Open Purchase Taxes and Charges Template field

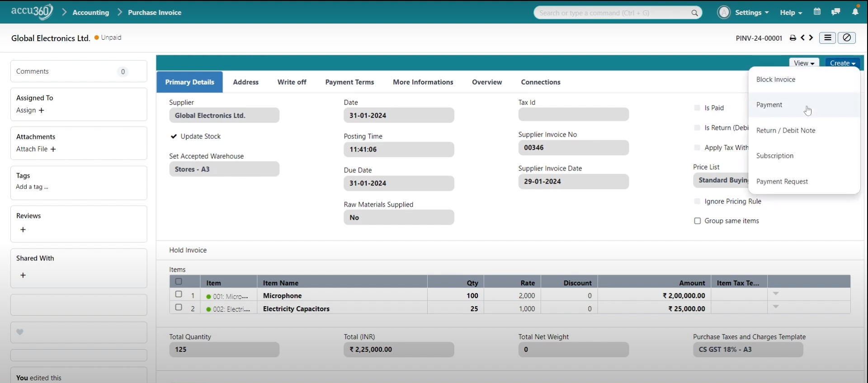click(x=748, y=350)
